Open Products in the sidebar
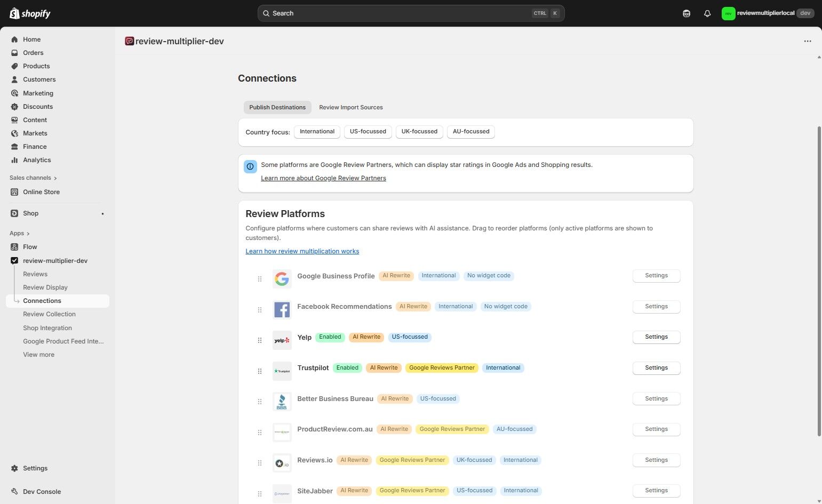Screen dimensions: 822x504 (x=58, y=66)
